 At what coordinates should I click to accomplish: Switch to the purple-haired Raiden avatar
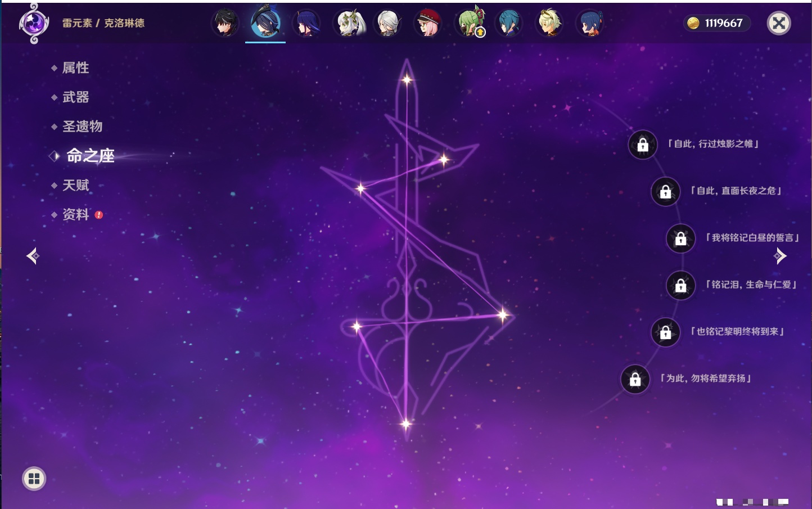point(306,23)
